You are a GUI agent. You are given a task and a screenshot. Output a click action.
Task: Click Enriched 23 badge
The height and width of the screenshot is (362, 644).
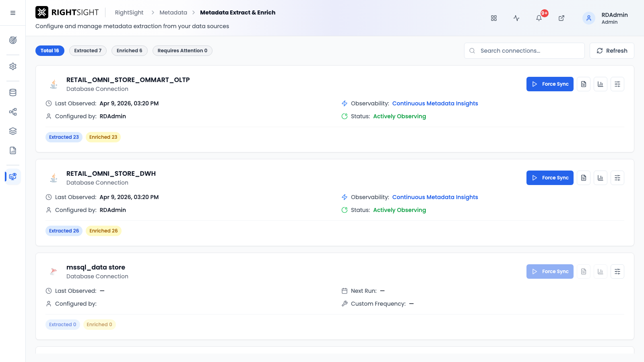(x=103, y=137)
